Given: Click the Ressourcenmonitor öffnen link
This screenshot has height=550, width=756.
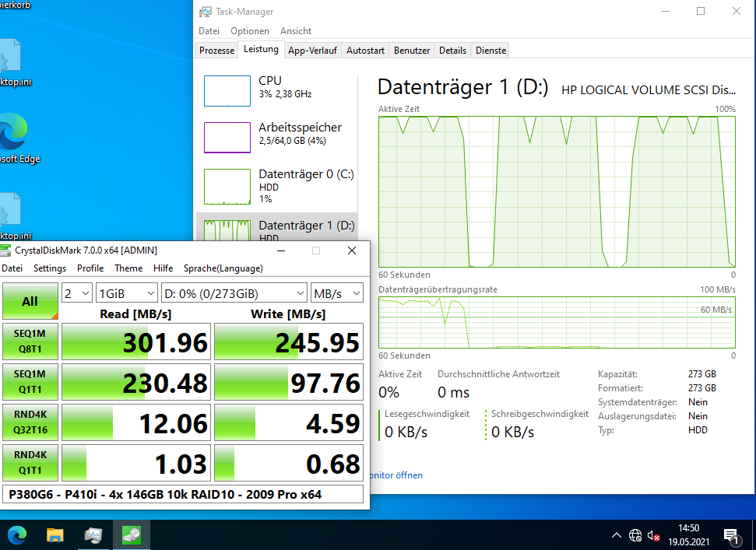Looking at the screenshot, I should (396, 475).
